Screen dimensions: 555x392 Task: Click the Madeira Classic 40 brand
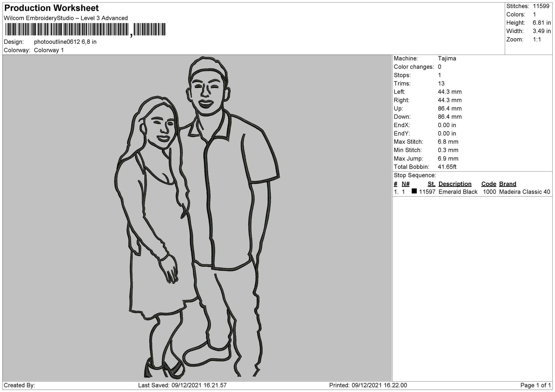pyautogui.click(x=525, y=192)
